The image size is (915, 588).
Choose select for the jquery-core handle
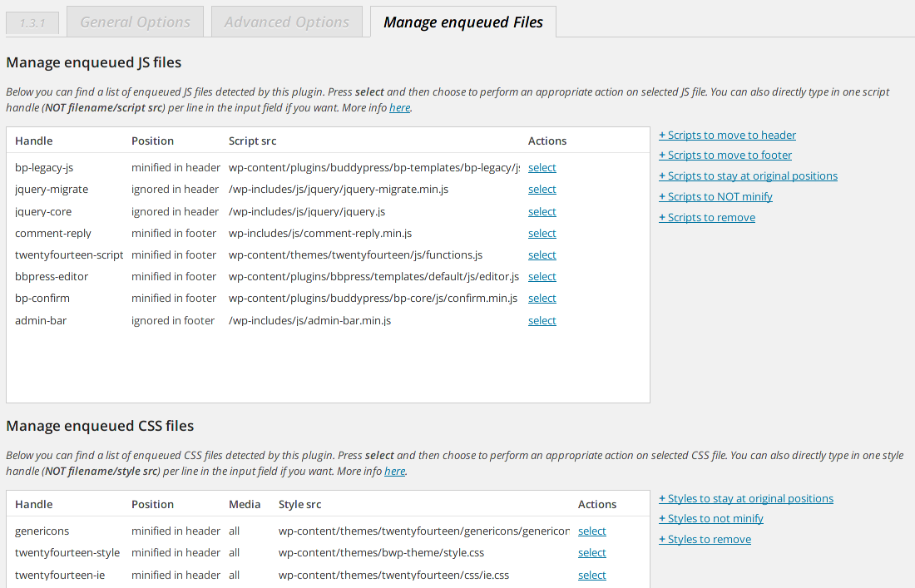click(542, 211)
